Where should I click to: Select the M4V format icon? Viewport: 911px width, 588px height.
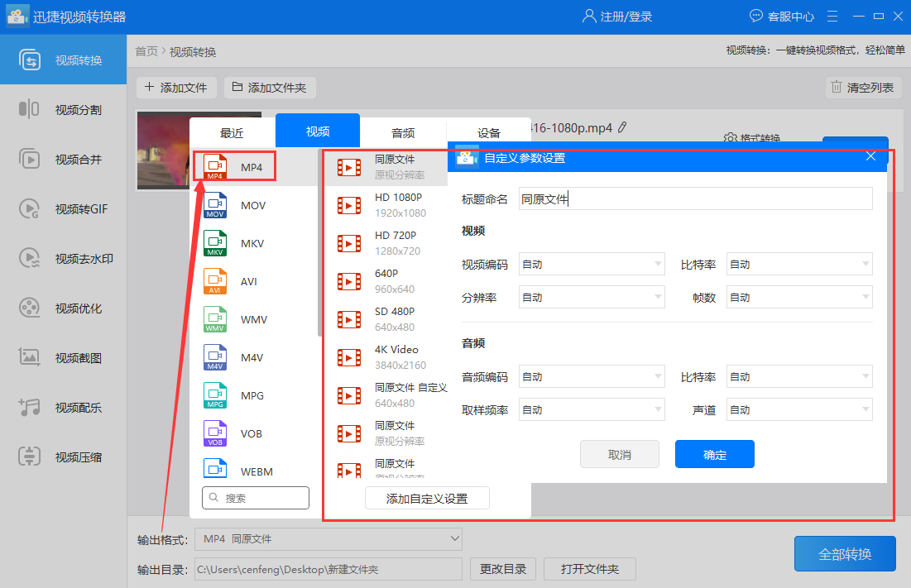click(215, 357)
